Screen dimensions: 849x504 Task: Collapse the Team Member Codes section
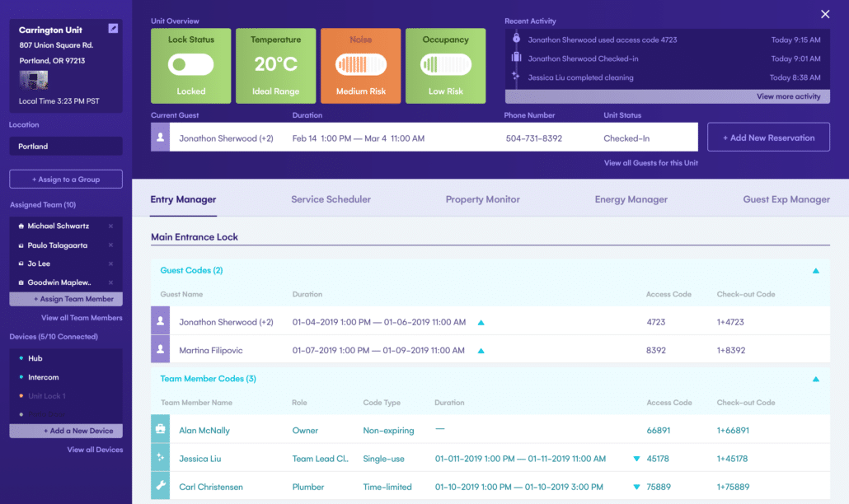[815, 380]
